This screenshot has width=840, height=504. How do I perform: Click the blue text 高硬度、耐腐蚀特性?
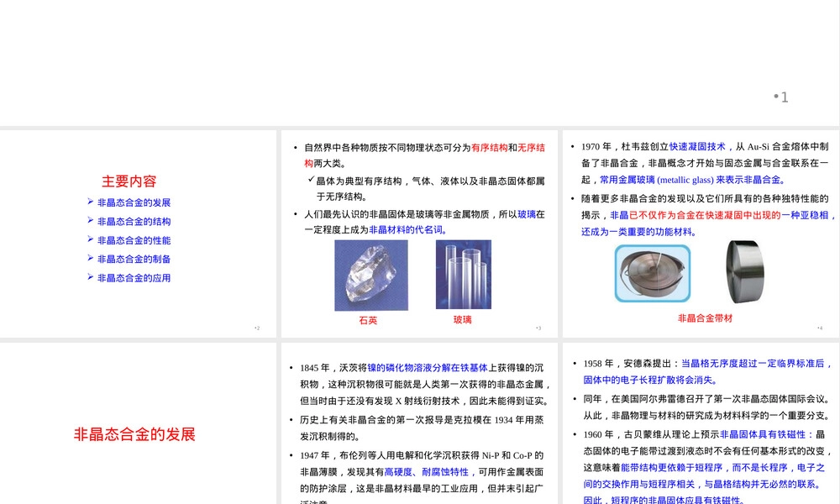pyautogui.click(x=427, y=472)
